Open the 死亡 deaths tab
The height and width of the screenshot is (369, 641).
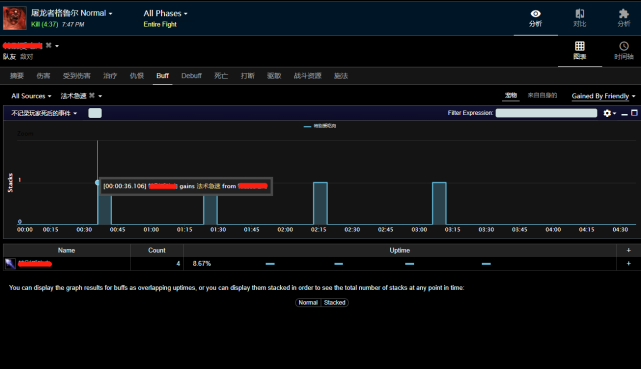click(221, 76)
